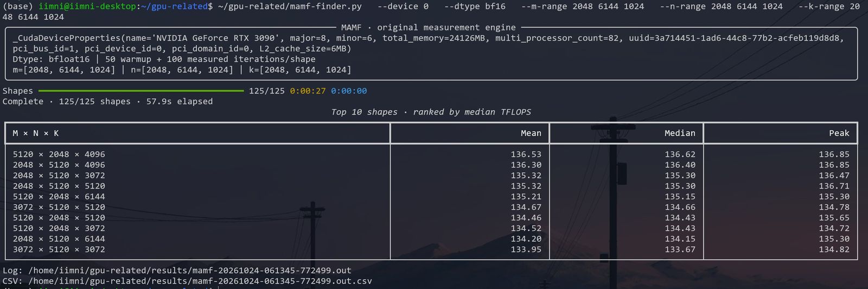Viewport: 868px width, 289px height.
Task: Click the Top 10 shapes table caption
Action: (431, 112)
